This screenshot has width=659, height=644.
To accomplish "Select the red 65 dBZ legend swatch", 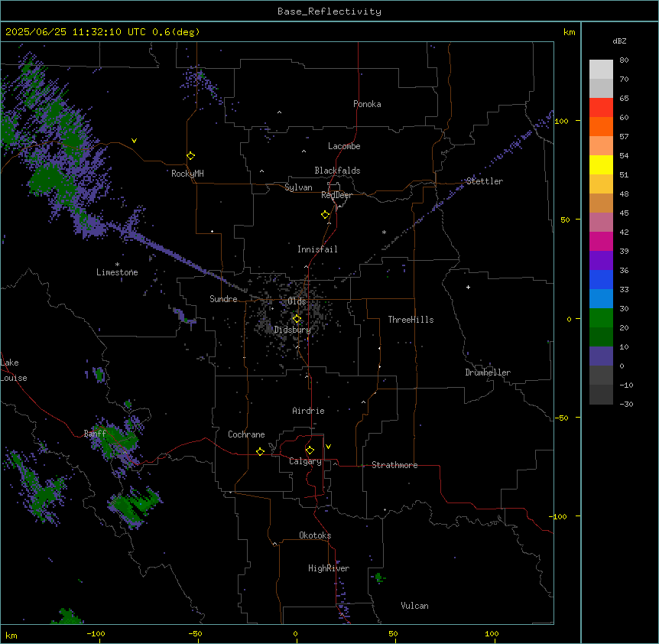I will tap(601, 108).
